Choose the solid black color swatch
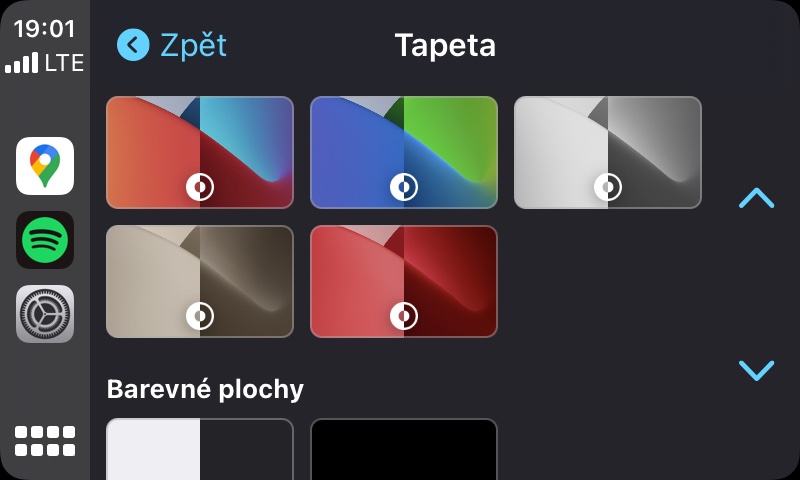This screenshot has width=800, height=480. 404,449
